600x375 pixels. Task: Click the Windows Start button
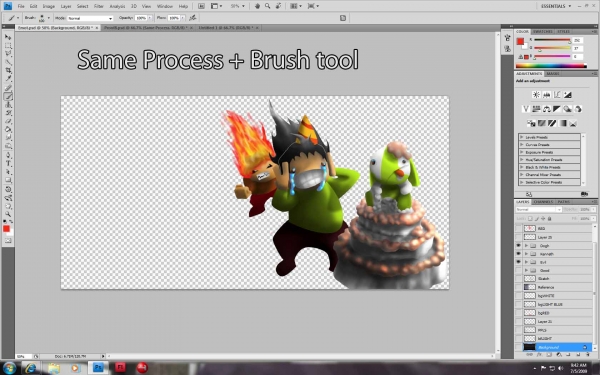click(9, 368)
